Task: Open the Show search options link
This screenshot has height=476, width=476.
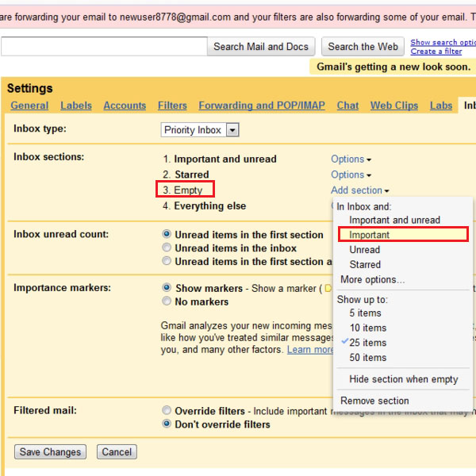Action: click(443, 42)
